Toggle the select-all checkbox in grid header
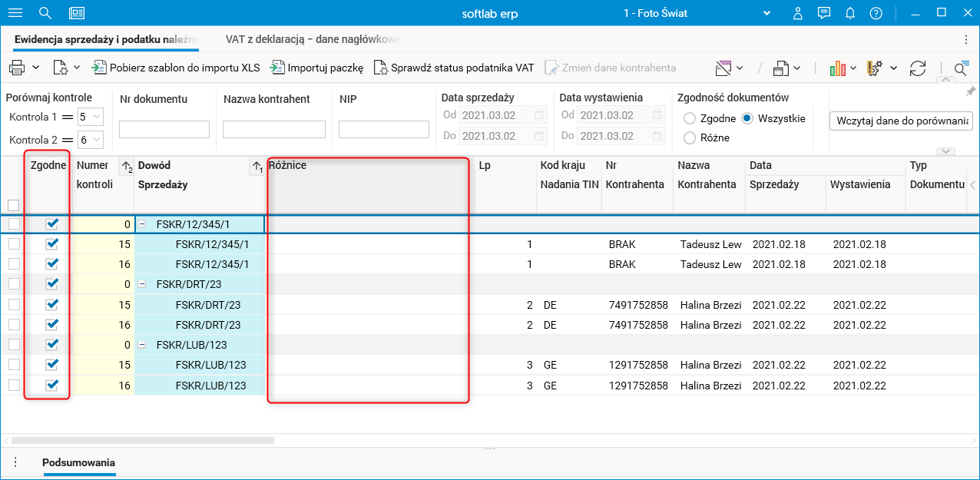 (13, 205)
